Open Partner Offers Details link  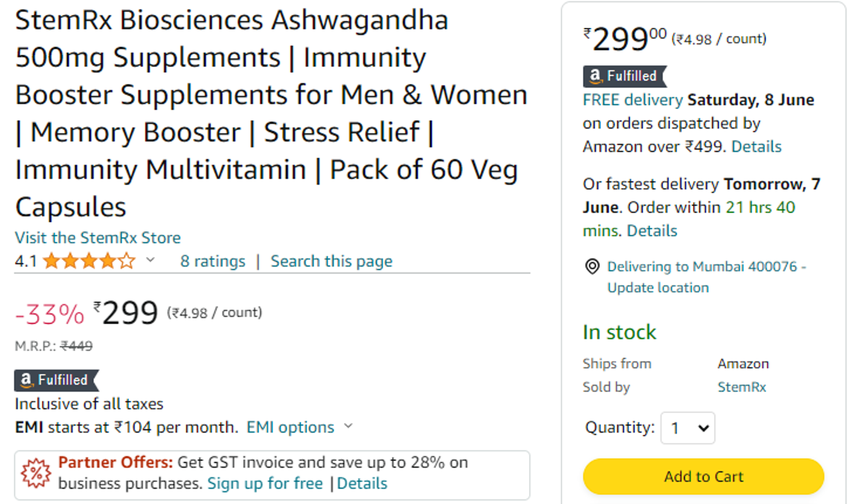pyautogui.click(x=362, y=483)
